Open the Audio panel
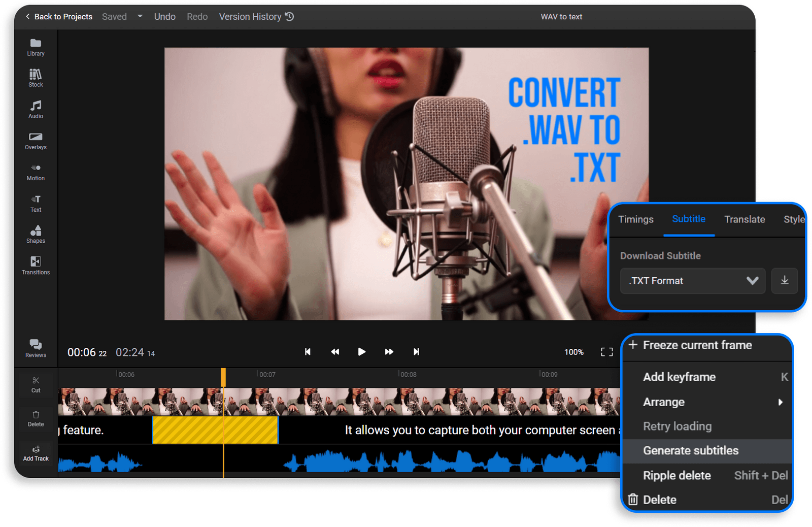812x527 pixels. coord(35,109)
